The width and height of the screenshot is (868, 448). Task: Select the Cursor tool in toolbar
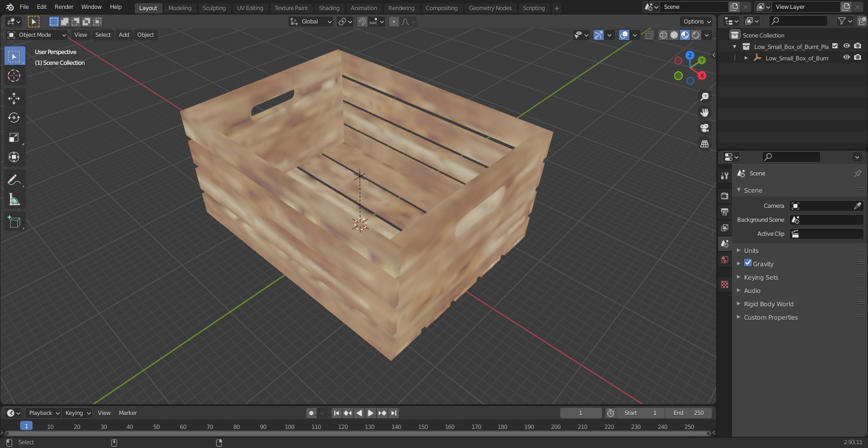(x=14, y=76)
